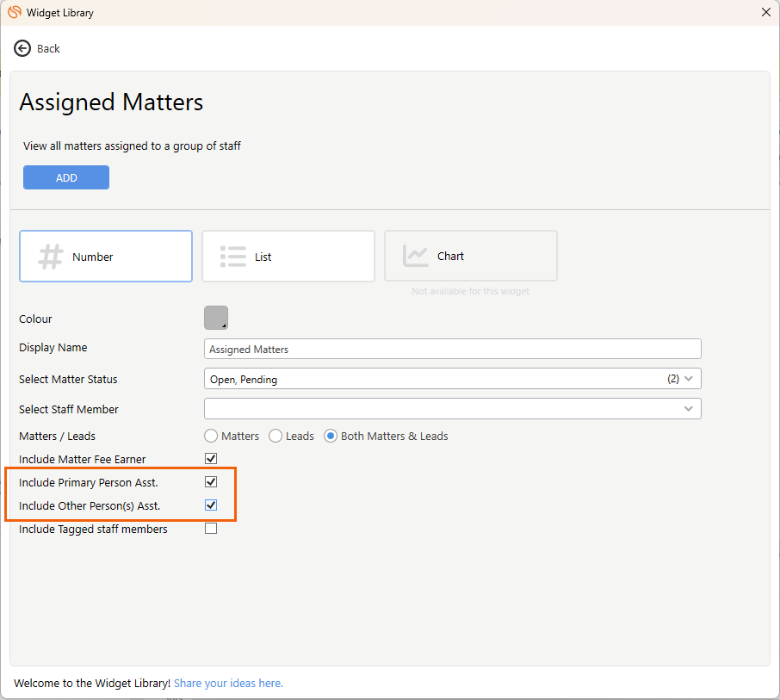Uncheck Include Other Person(s) Asst.
The height and width of the screenshot is (700, 780).
[x=211, y=505]
